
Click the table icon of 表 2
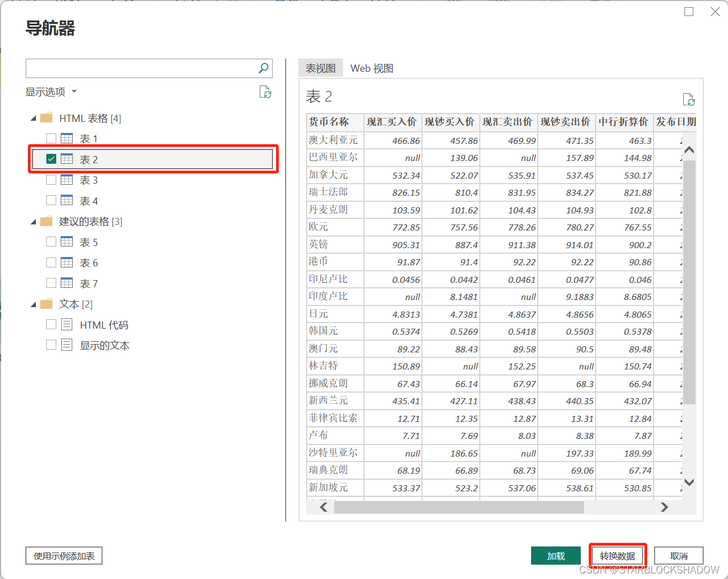(67, 159)
